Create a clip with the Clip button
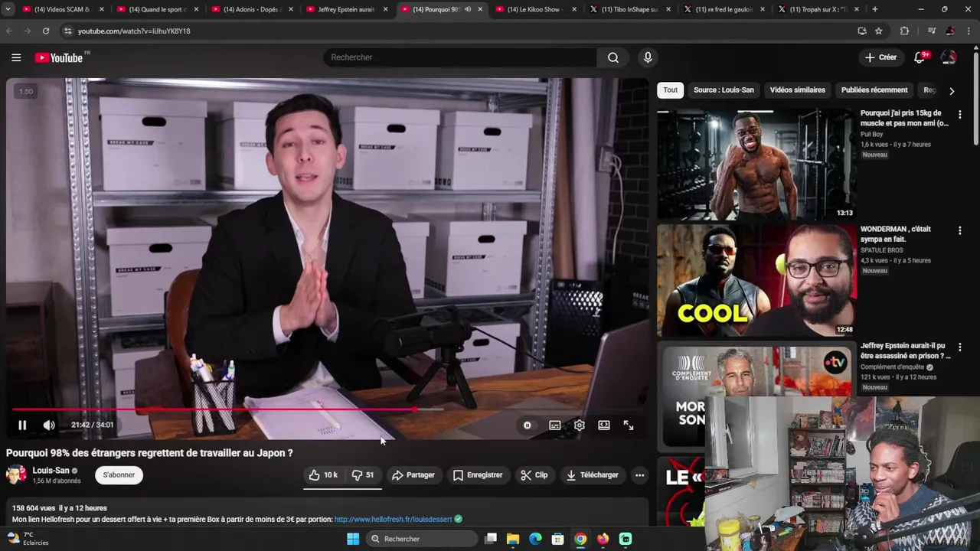980x551 pixels. [534, 475]
